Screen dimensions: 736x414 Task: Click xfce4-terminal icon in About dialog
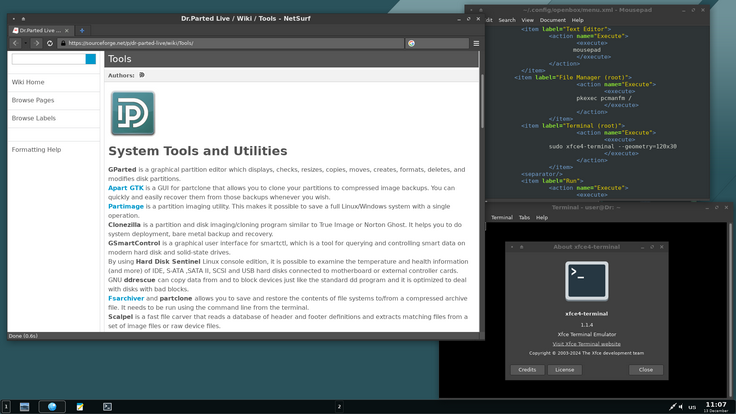[x=587, y=281]
